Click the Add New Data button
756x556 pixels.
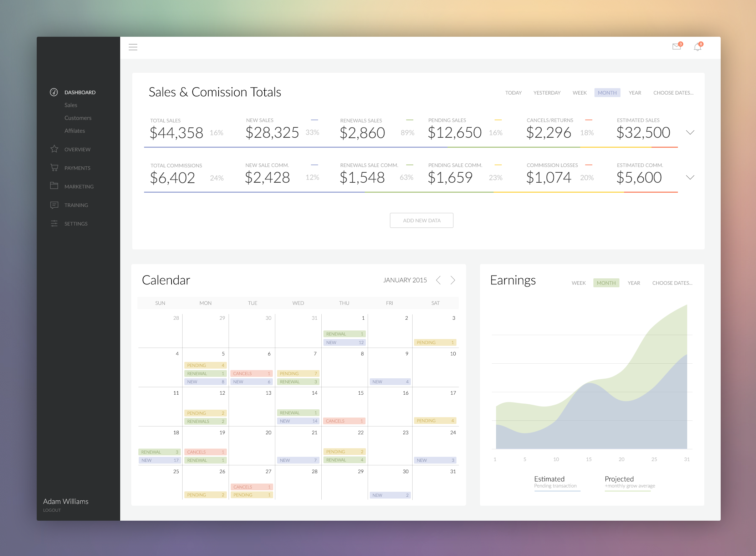[422, 220]
